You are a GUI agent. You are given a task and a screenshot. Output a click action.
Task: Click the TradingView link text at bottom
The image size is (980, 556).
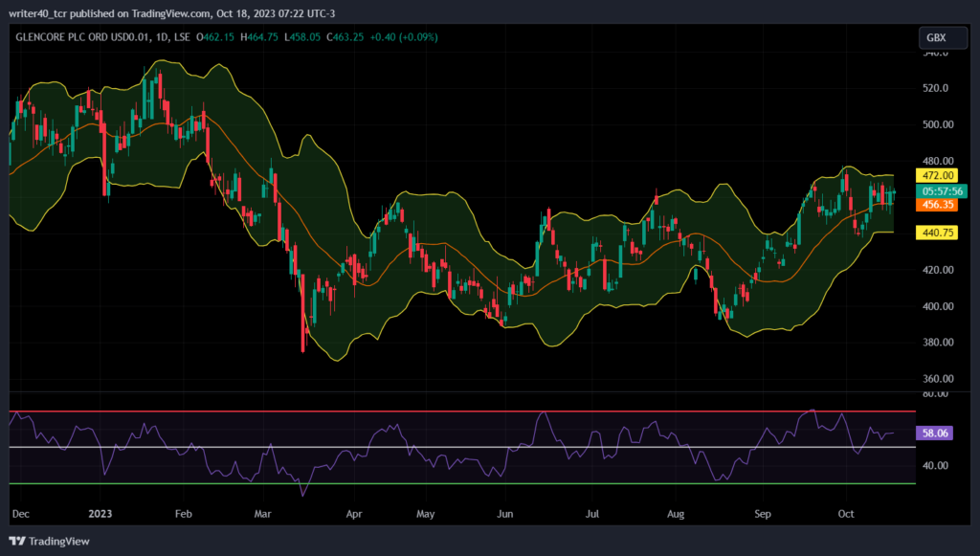click(x=59, y=541)
